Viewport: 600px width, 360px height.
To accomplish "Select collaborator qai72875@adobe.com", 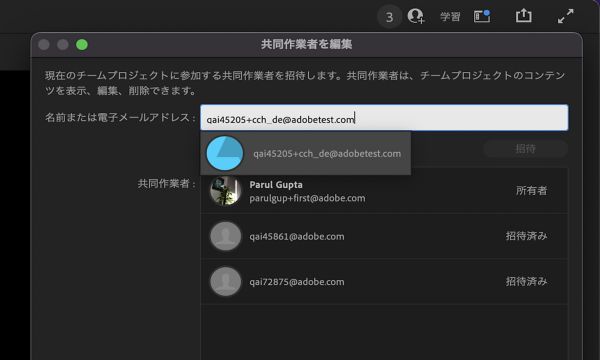I will 384,282.
